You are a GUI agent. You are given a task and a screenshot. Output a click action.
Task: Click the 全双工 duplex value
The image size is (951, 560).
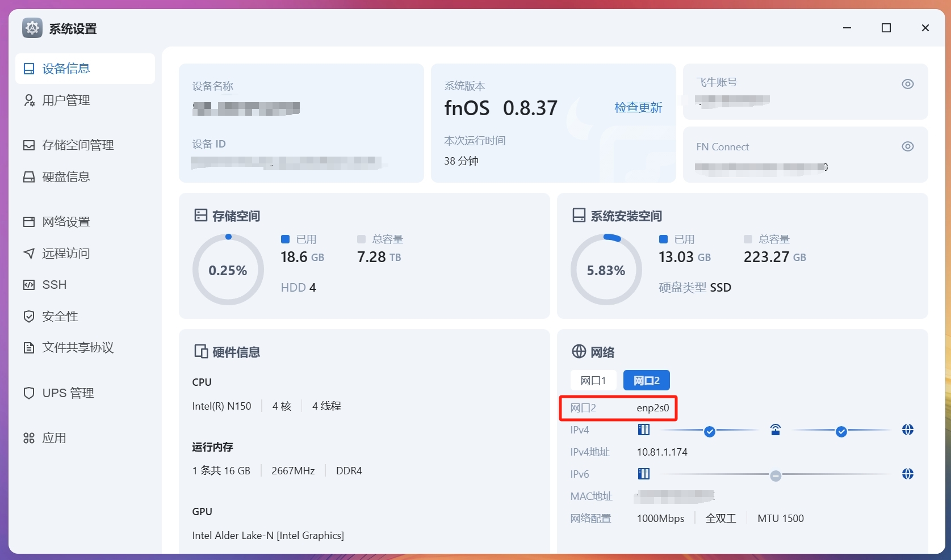click(720, 519)
